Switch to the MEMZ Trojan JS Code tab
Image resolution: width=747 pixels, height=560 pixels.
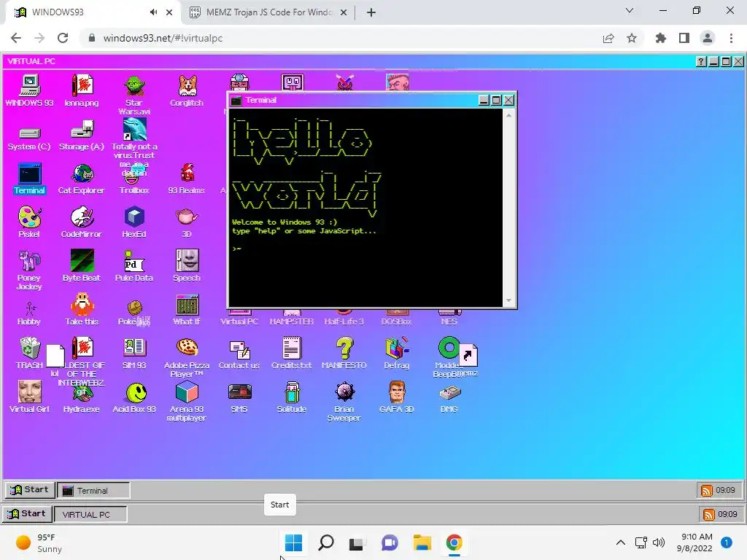(268, 12)
